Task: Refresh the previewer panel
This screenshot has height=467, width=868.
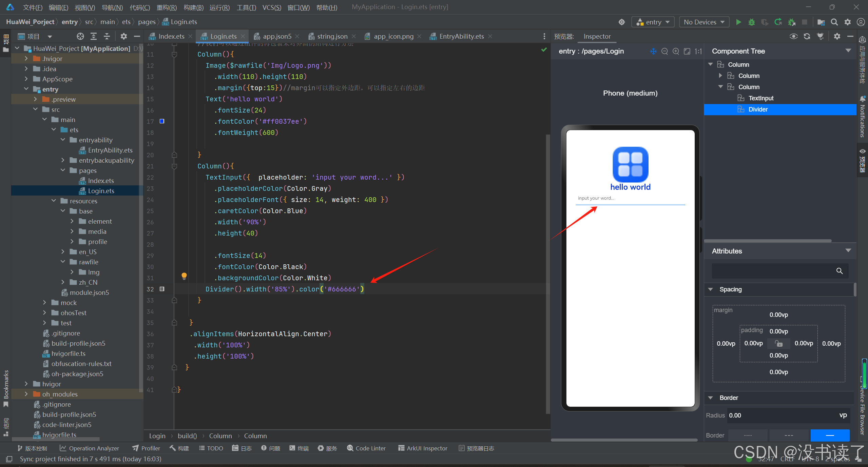Action: point(807,36)
